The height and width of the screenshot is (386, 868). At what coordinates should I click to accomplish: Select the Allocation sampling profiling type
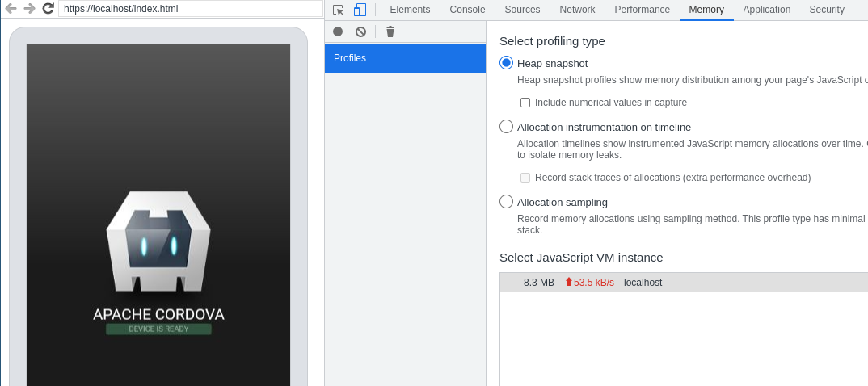[506, 202]
